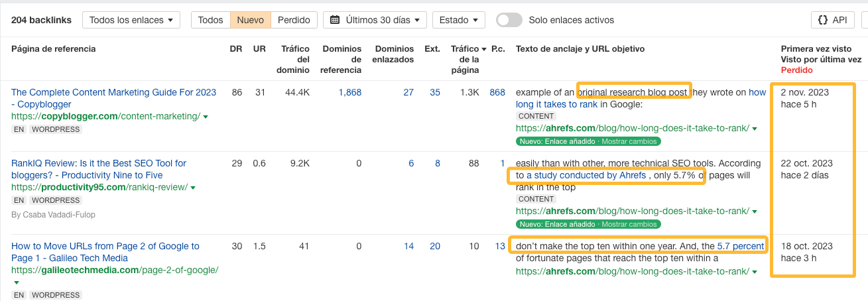This screenshot has width=868, height=301.
Task: Sort by DR column header
Action: pos(236,48)
